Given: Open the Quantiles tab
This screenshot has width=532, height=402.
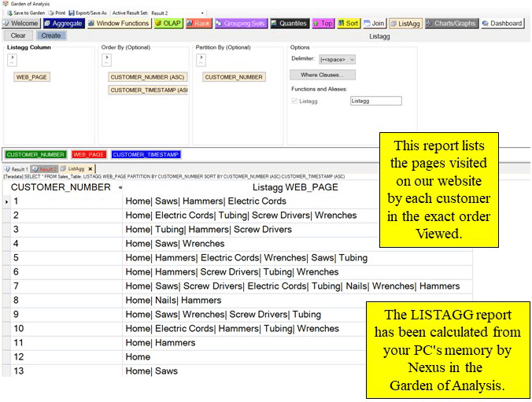Looking at the screenshot, I should click(290, 24).
